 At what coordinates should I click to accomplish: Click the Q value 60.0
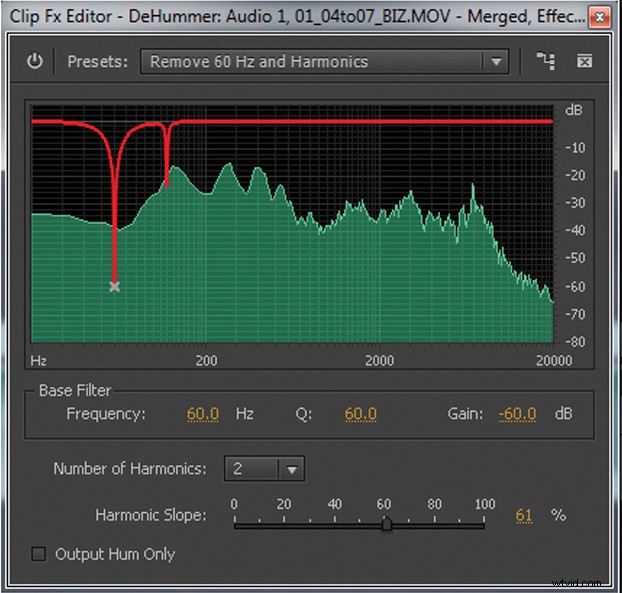point(361,414)
